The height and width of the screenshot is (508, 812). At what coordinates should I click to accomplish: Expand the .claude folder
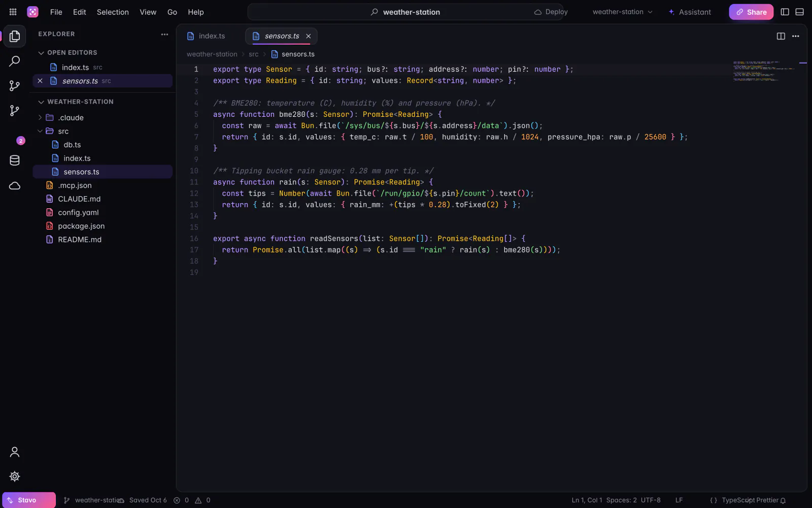40,117
